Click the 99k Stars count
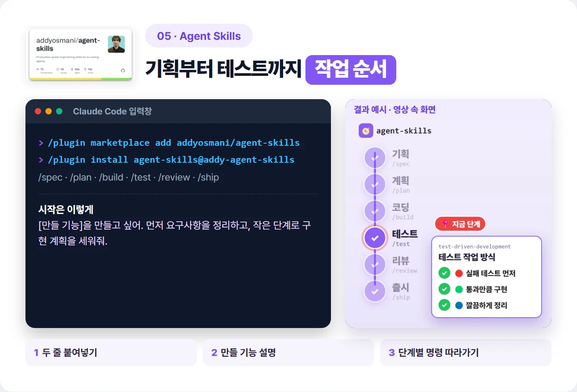Screen dimensions: 577x392 point(77,69)
